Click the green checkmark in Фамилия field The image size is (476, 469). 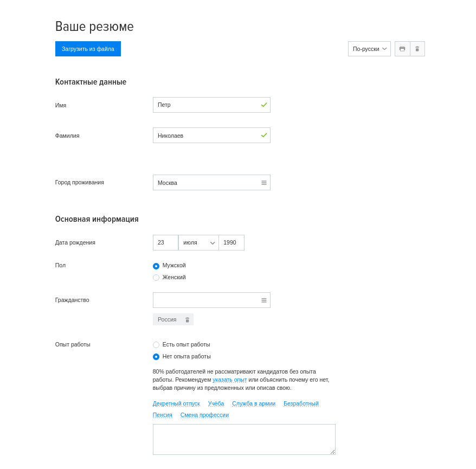(264, 135)
